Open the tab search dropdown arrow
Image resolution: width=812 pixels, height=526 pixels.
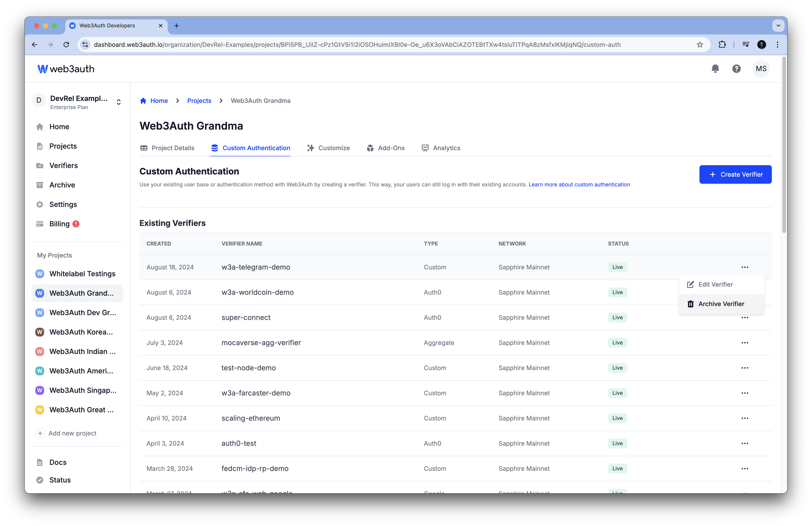pyautogui.click(x=778, y=26)
